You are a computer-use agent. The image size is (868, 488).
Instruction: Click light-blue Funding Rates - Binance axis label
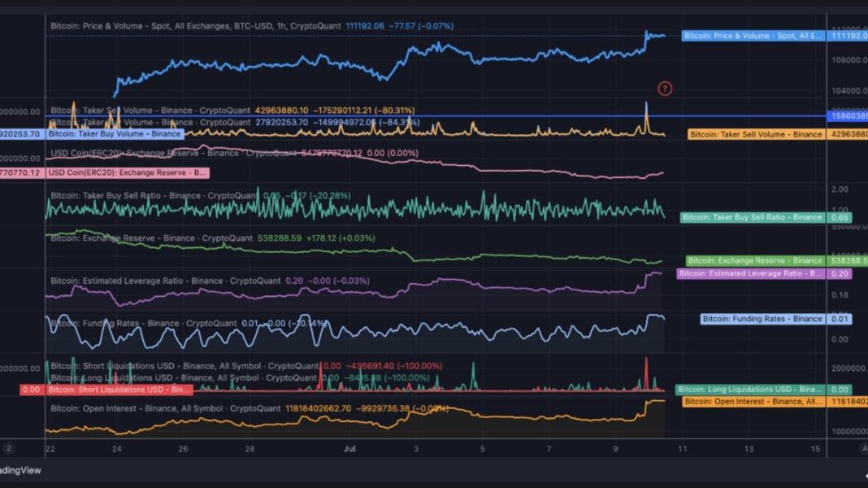tap(762, 319)
